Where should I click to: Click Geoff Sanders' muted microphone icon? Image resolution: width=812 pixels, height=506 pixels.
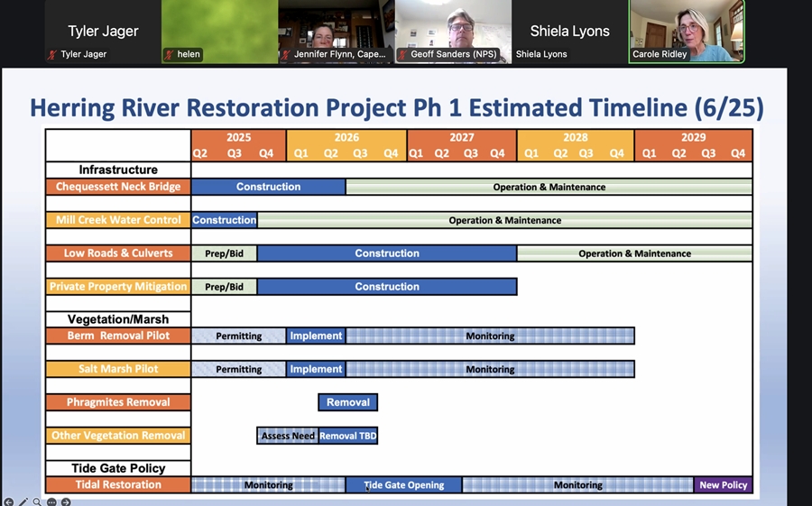402,54
